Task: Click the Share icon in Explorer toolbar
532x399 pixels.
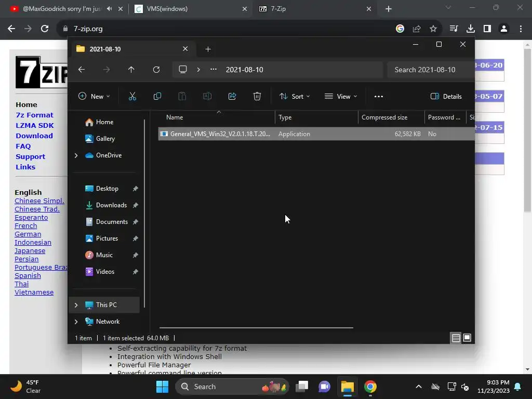Action: point(232,96)
